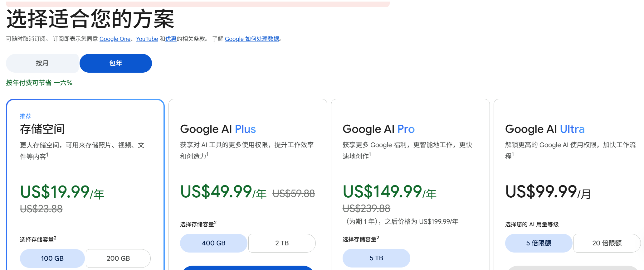
Task: Choose the 200 GB storage option
Action: coord(118,258)
